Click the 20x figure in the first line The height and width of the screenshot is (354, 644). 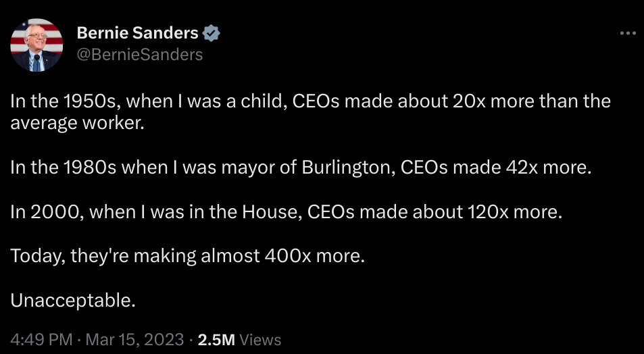click(470, 101)
